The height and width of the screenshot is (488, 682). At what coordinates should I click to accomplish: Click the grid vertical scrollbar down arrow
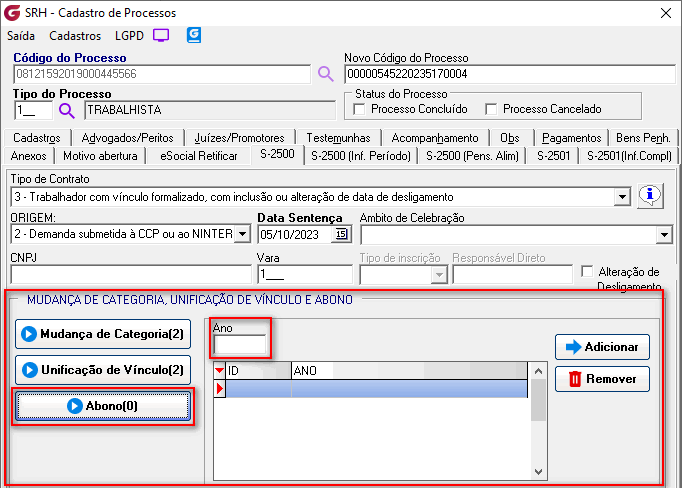click(539, 471)
